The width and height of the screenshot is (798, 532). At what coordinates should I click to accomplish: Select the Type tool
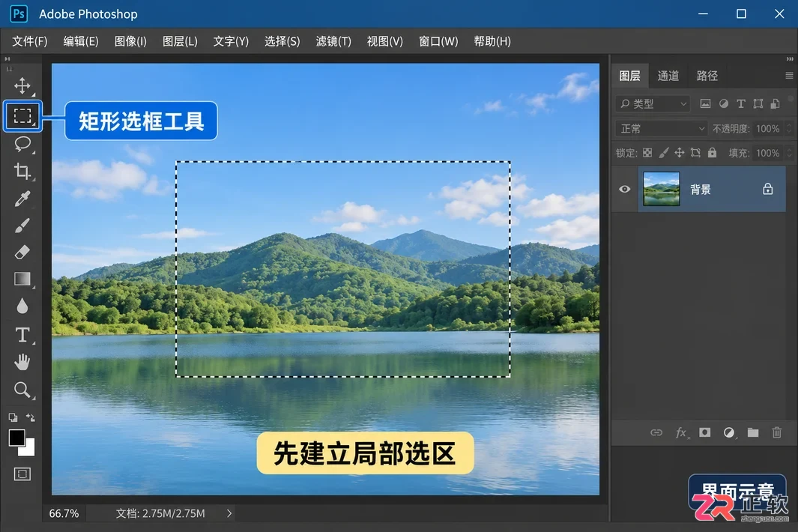(x=22, y=334)
